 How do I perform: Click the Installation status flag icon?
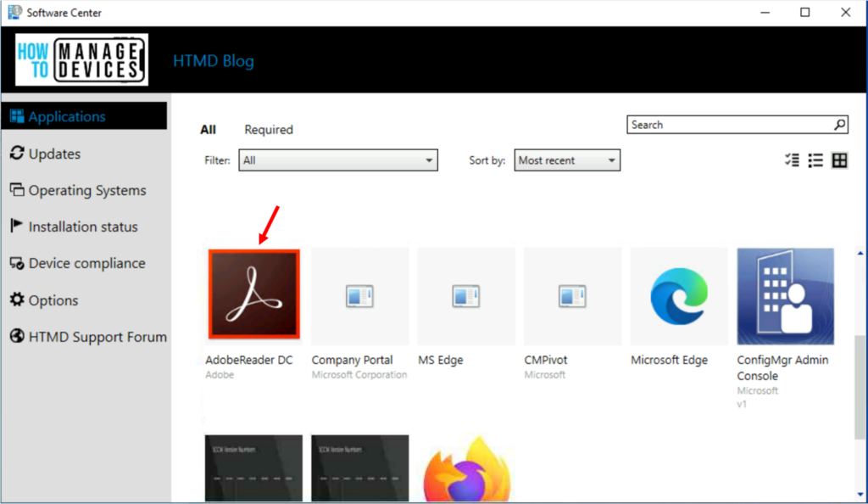tap(17, 226)
